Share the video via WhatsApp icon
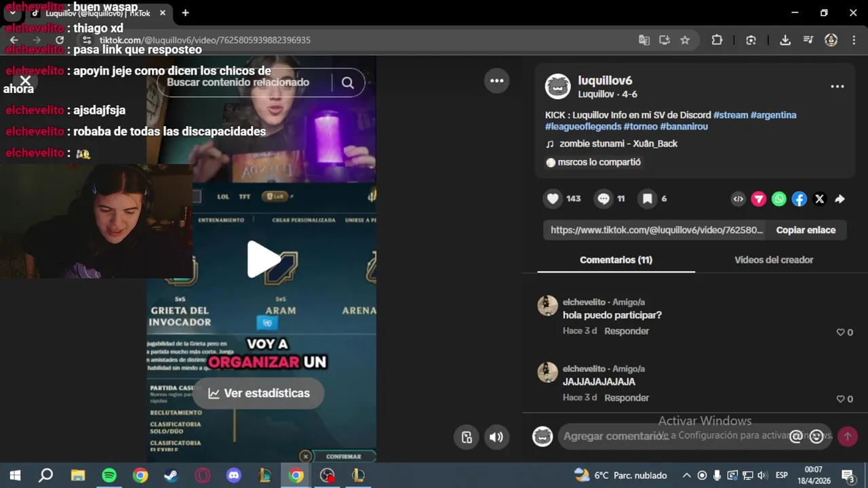The image size is (868, 488). pyautogui.click(x=779, y=199)
